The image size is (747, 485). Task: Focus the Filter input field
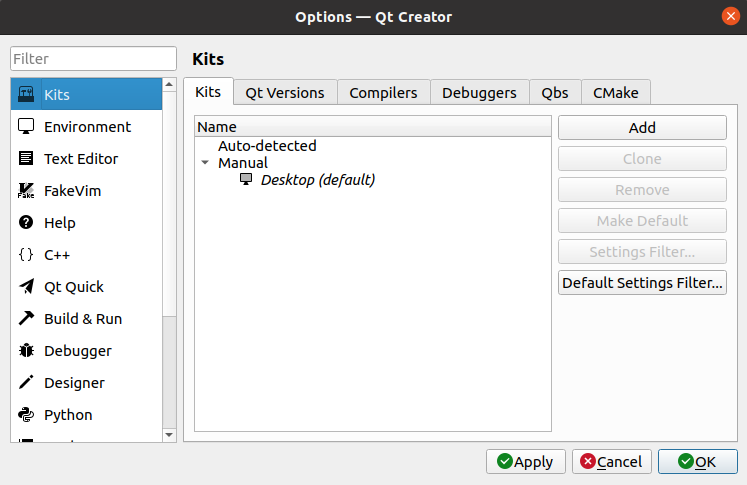[x=93, y=59]
